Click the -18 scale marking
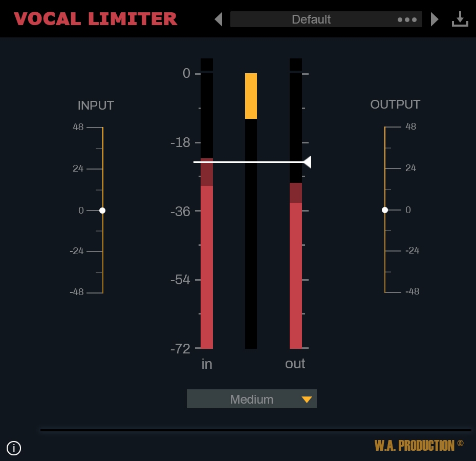This screenshot has width=476, height=461. (x=180, y=142)
